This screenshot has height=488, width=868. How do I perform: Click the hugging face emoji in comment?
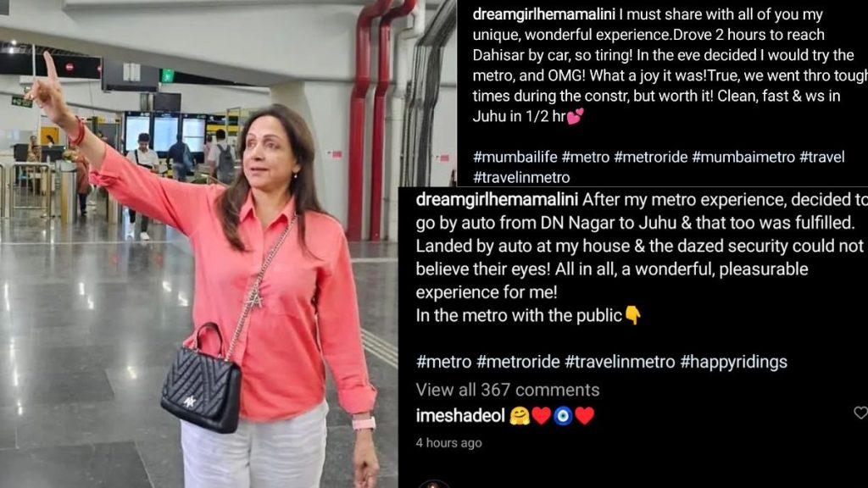click(x=520, y=415)
